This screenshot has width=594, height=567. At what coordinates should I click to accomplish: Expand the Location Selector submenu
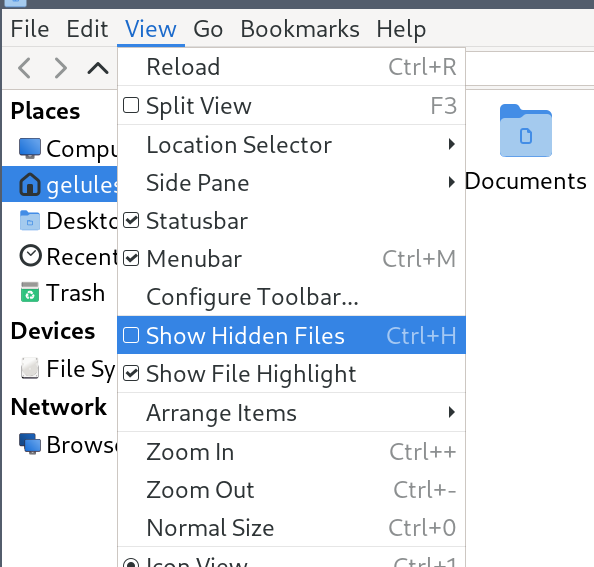pyautogui.click(x=291, y=144)
